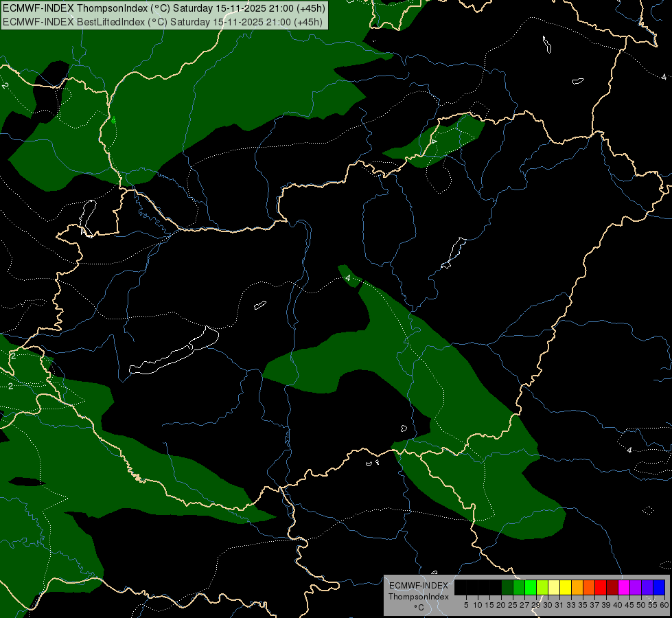The image size is (672, 618).
Task: Click the legend tick value '15'
Action: point(489,605)
